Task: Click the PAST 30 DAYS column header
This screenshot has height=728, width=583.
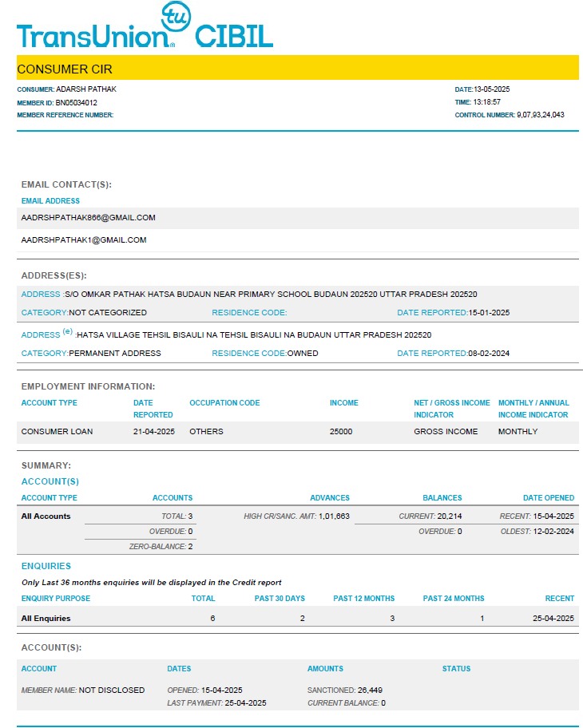Action: 280,599
